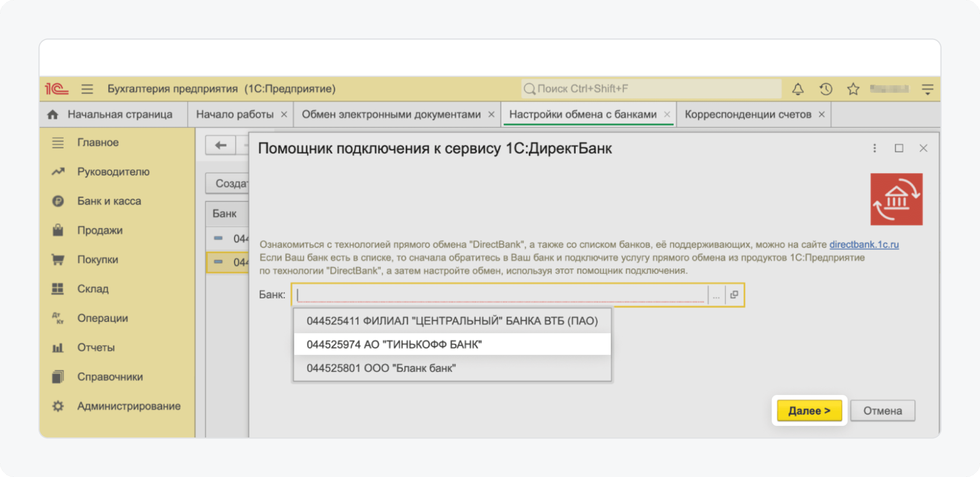The image size is (980, 477).
Task: Click the home icon on Начальная страница
Action: click(53, 114)
